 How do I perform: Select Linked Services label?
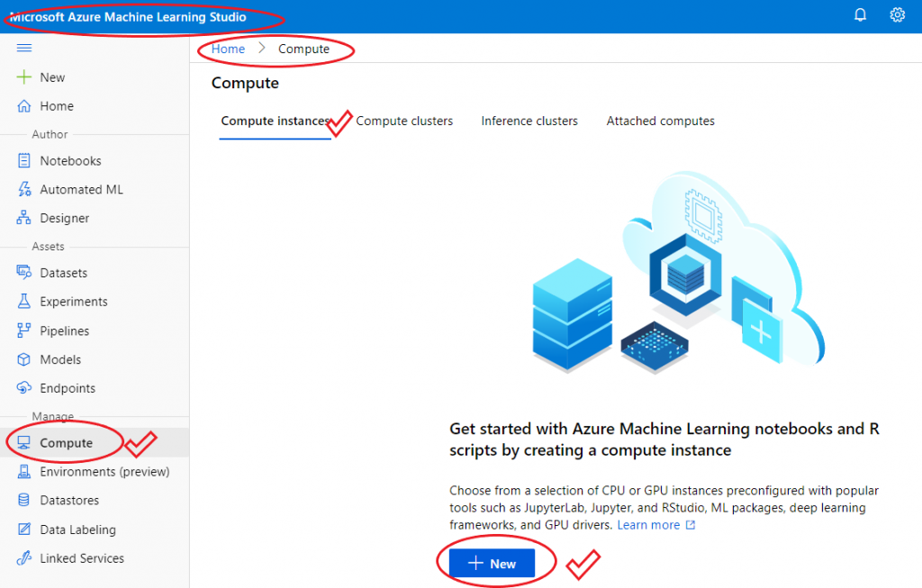(x=82, y=558)
